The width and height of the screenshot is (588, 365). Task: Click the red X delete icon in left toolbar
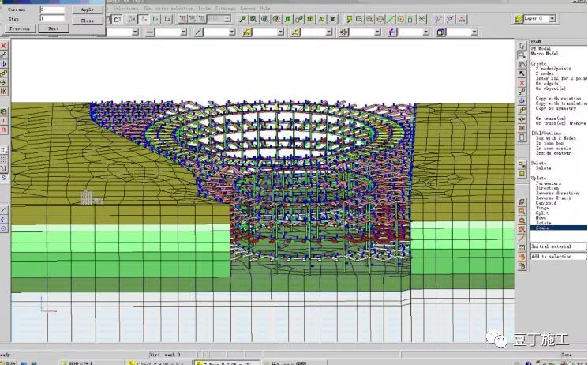coord(3,46)
